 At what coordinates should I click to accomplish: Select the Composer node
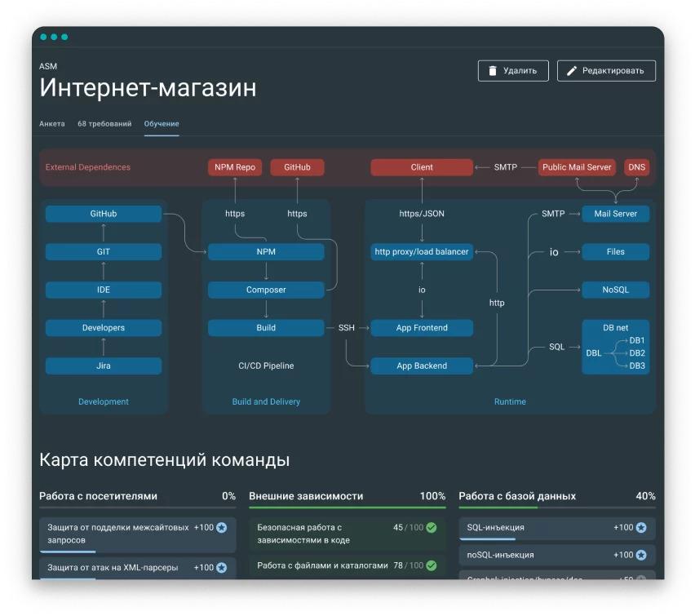266,290
